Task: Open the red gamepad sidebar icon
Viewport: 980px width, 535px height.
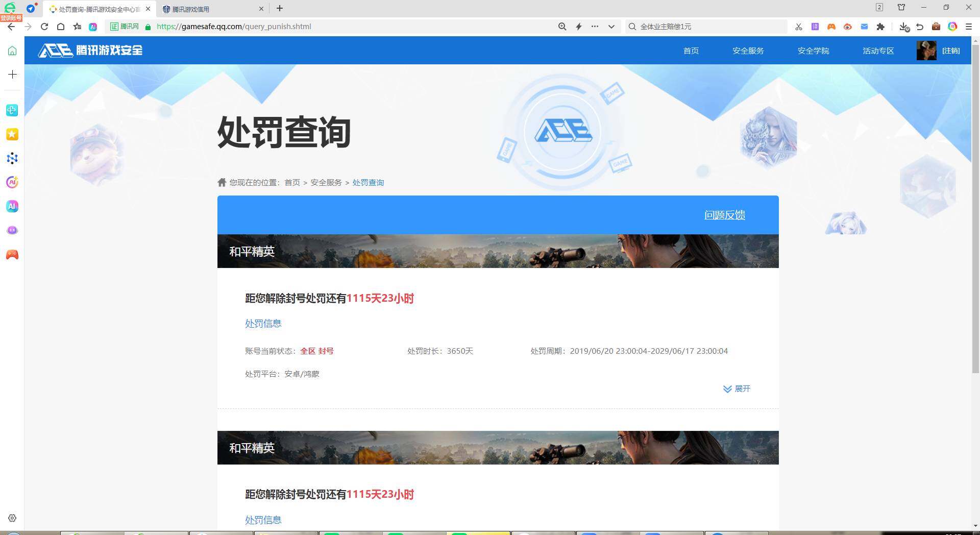Action: tap(12, 254)
